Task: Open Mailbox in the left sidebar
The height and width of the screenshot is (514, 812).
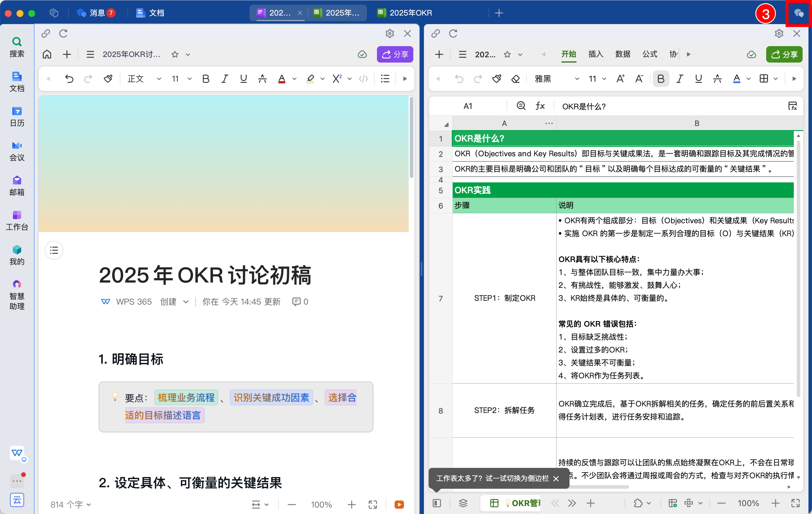Action: pyautogui.click(x=17, y=186)
